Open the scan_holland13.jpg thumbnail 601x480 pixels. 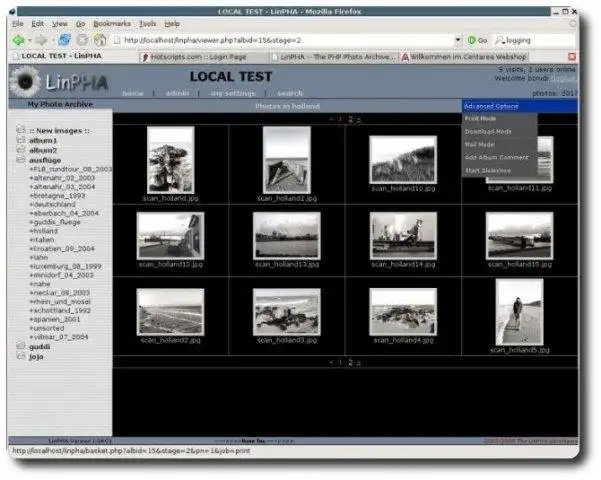point(286,236)
